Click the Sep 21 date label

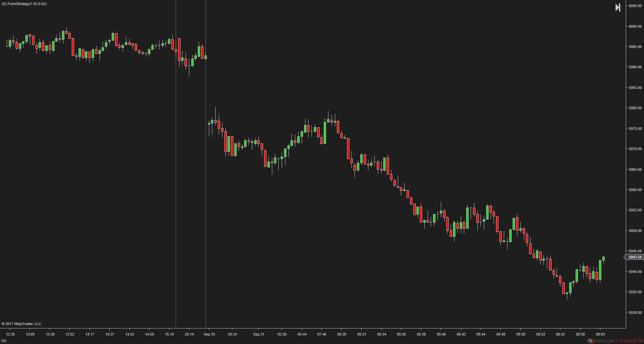coord(259,334)
